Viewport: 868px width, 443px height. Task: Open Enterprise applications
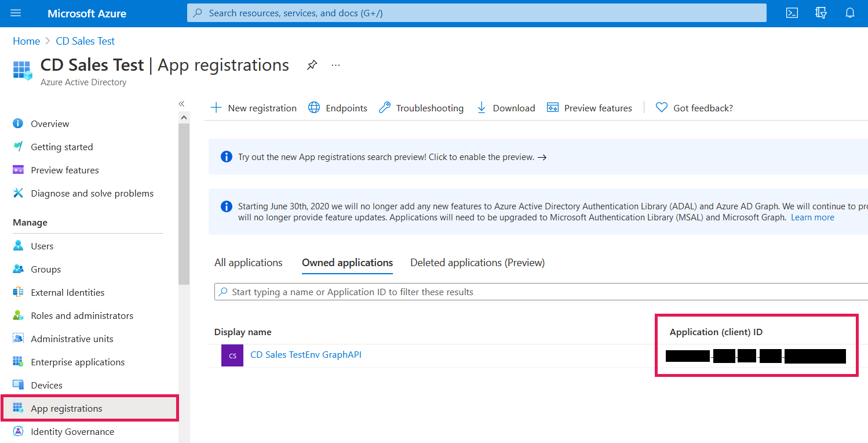click(78, 362)
